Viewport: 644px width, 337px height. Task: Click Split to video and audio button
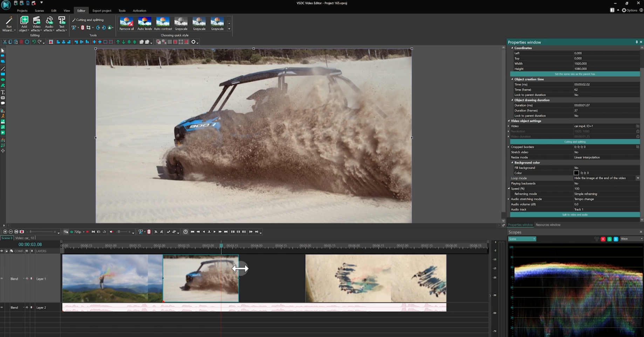pos(575,215)
